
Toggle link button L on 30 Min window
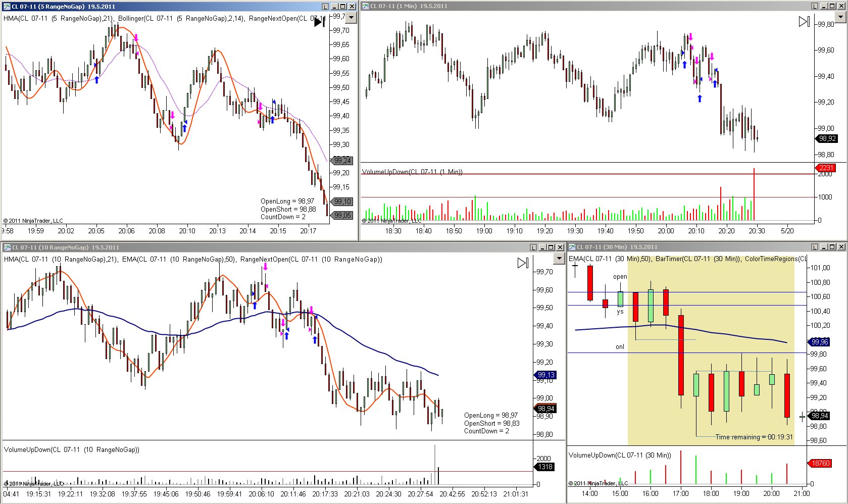click(x=815, y=247)
